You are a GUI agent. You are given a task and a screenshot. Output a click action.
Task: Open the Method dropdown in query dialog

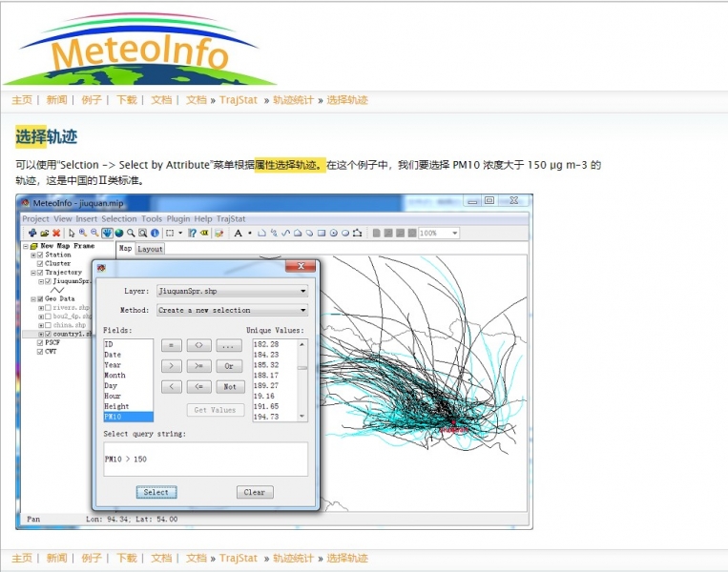click(x=232, y=310)
